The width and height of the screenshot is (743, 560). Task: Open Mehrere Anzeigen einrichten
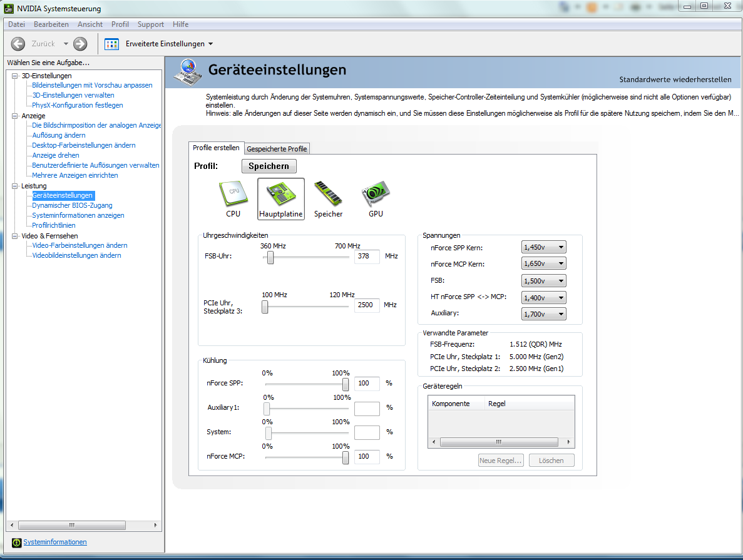click(x=75, y=175)
